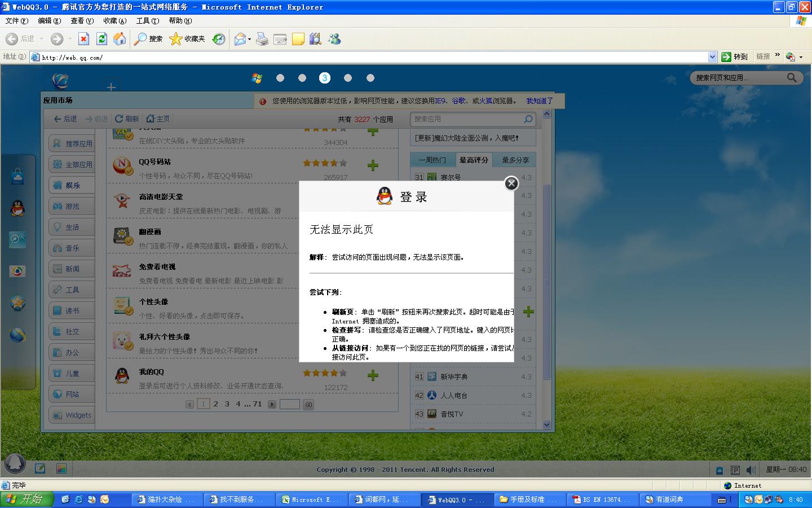
Task: Open 人人电台 in ranking list
Action: (454, 395)
